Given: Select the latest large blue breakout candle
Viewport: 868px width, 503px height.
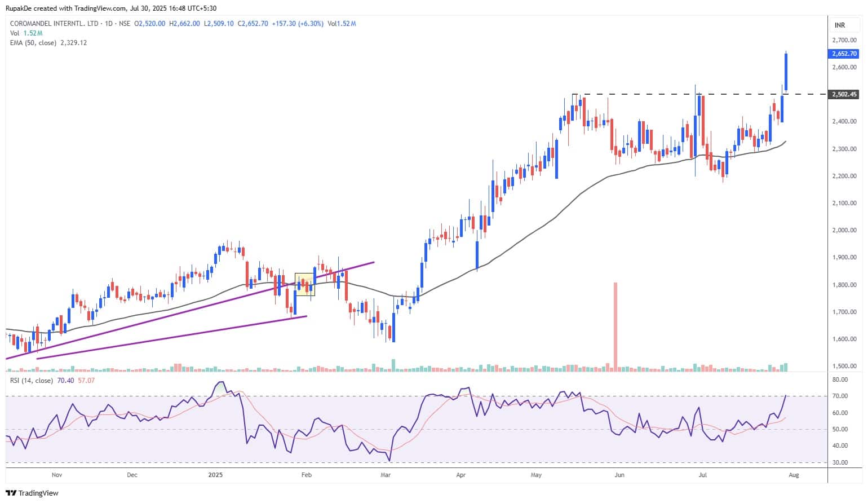Looking at the screenshot, I should [786, 71].
